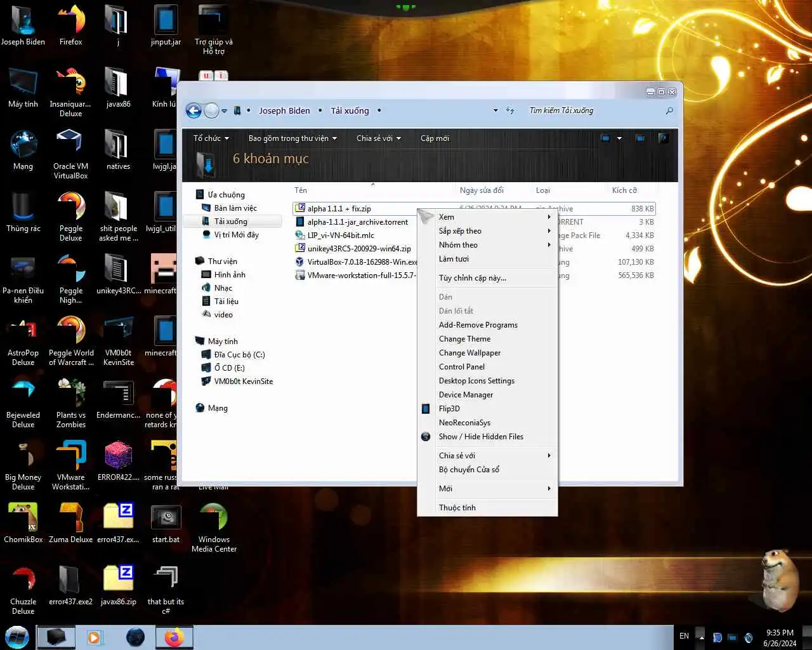The image size is (812, 650).
Task: Open the Plants vs Zombies desktop icon
Action: (x=71, y=403)
